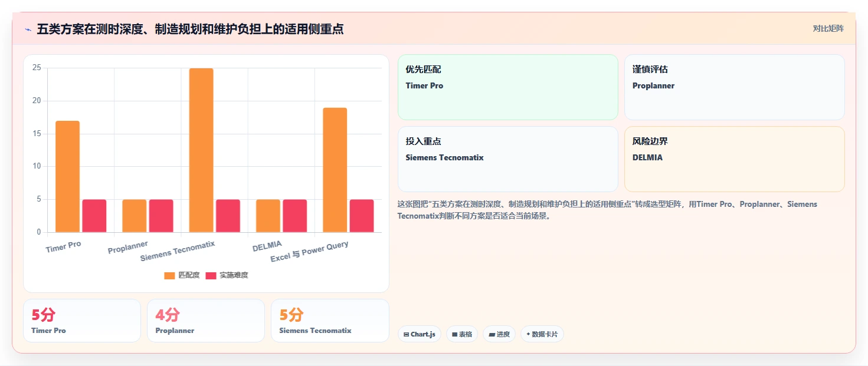The width and height of the screenshot is (868, 366).
Task: Click Siemens Tecnomatix red 实施难度 bar
Action: [228, 216]
